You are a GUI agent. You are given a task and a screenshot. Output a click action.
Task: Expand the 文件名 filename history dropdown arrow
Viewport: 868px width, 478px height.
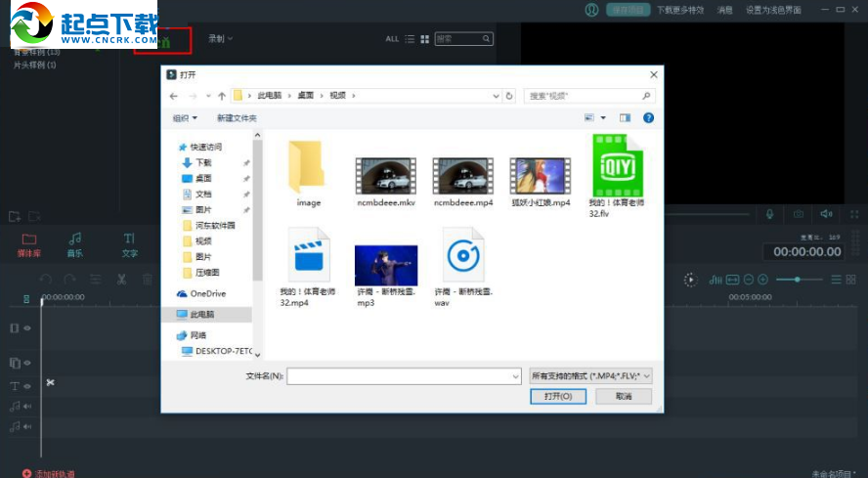pyautogui.click(x=515, y=376)
